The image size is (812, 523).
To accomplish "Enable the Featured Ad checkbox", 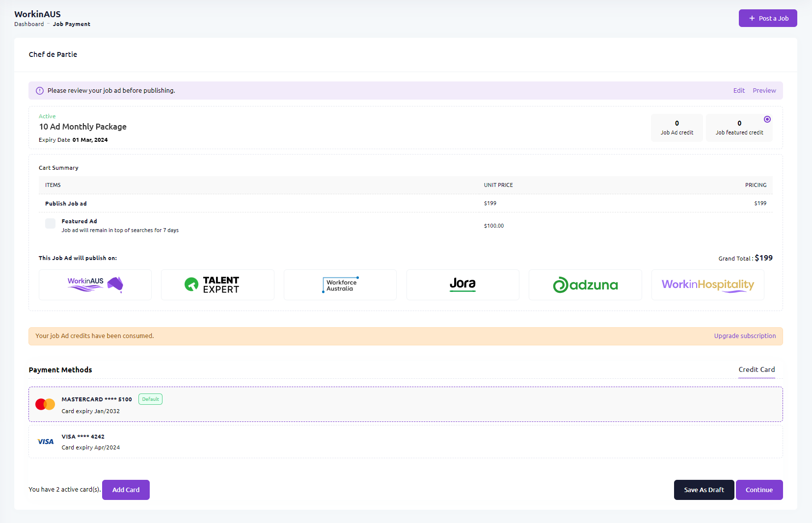I will (x=50, y=224).
